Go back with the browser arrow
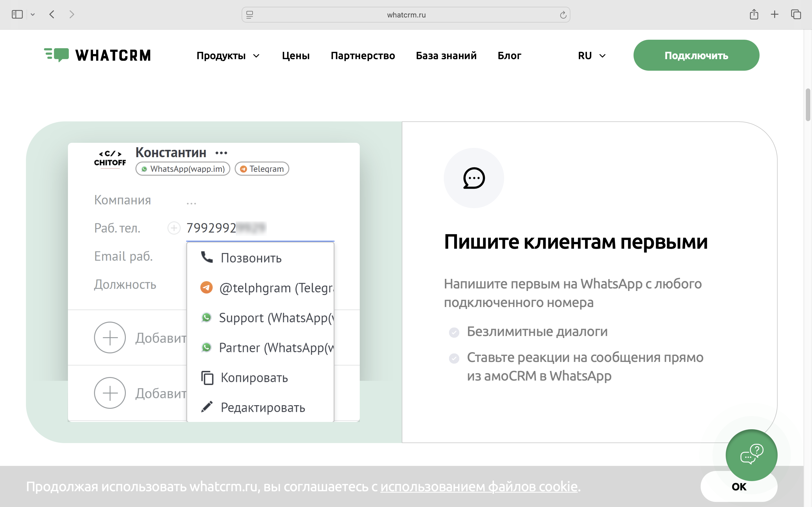This screenshot has height=507, width=812. pos(52,14)
